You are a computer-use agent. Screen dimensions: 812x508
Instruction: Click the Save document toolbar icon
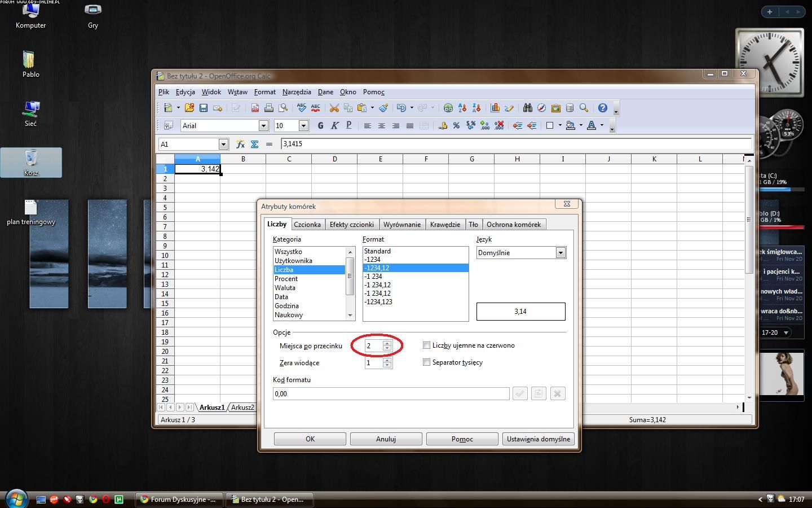point(204,108)
